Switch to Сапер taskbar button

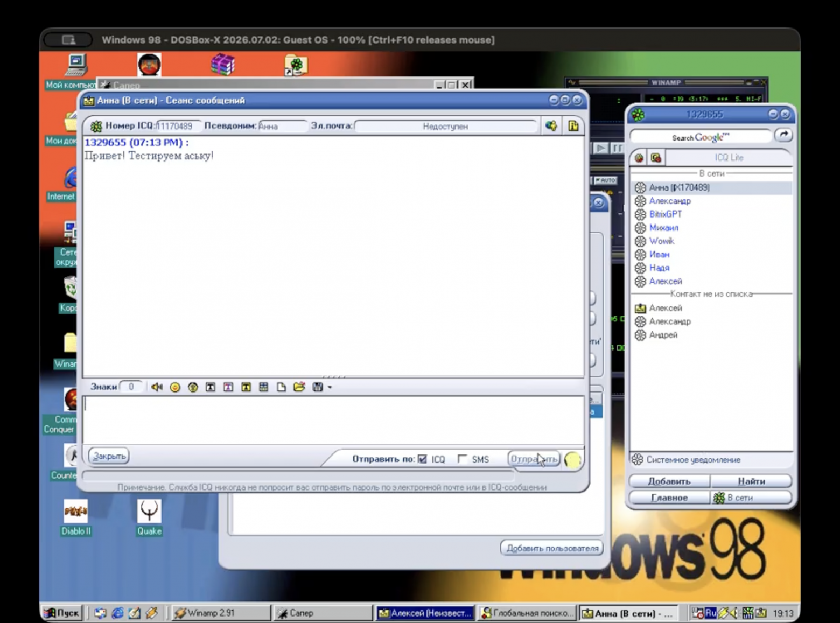point(323,613)
